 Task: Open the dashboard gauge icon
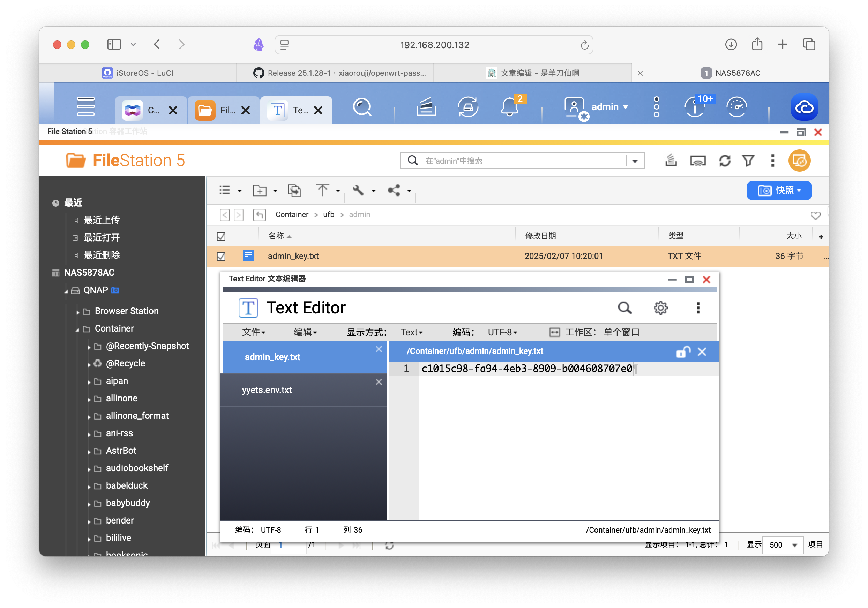point(736,107)
